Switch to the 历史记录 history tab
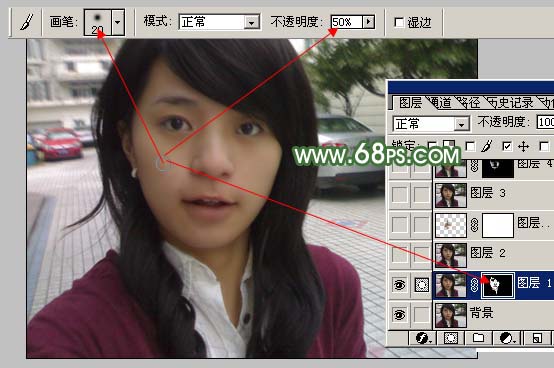554x368 pixels. point(512,103)
